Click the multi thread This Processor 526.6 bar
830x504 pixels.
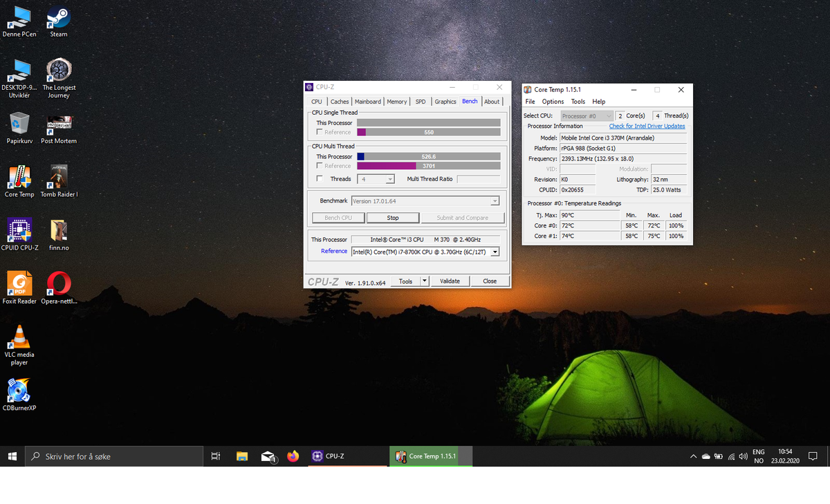click(x=429, y=157)
